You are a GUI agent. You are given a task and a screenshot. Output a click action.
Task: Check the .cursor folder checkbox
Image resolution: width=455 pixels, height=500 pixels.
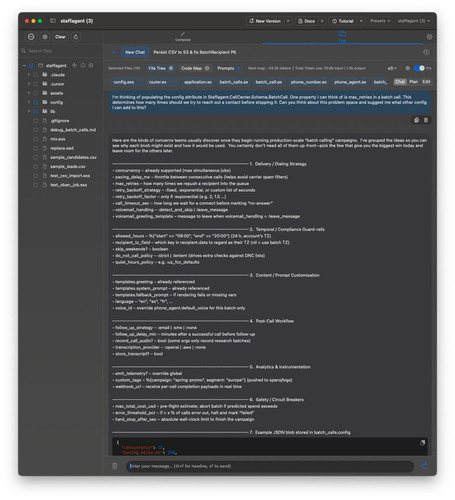coord(36,84)
